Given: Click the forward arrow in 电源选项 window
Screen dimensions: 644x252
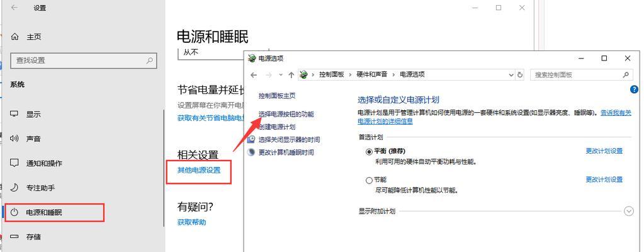Looking at the screenshot, I should click(x=269, y=75).
